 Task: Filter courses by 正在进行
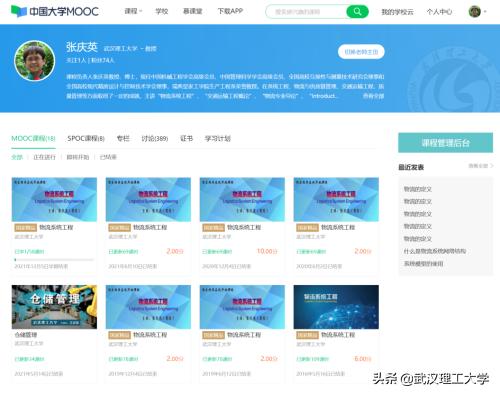[44, 157]
